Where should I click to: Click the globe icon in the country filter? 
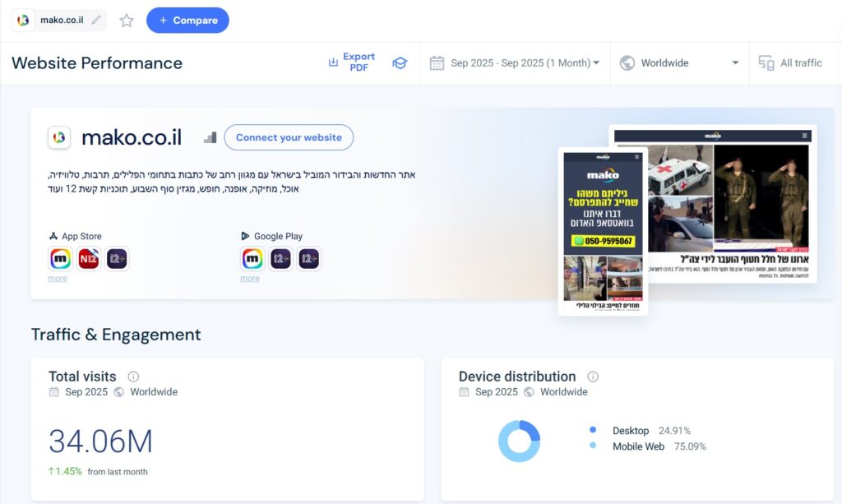pyautogui.click(x=627, y=62)
